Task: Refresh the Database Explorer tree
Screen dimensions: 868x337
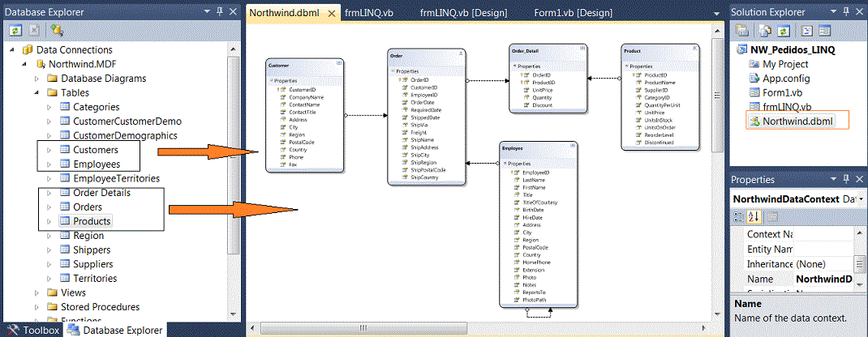Action: (x=16, y=31)
